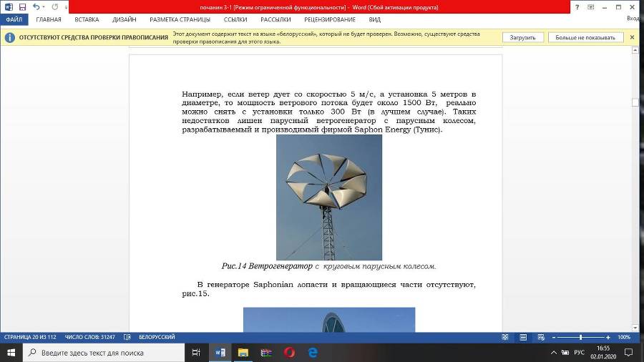The image size is (644, 362).
Task: Launch Microsoft Edge from taskbar
Action: click(x=313, y=353)
